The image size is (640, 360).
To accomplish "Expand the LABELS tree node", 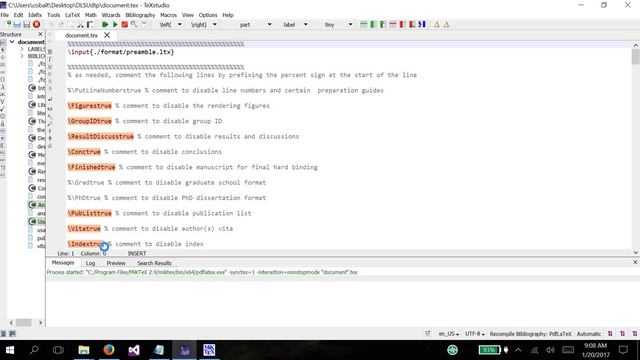I will [x=22, y=49].
